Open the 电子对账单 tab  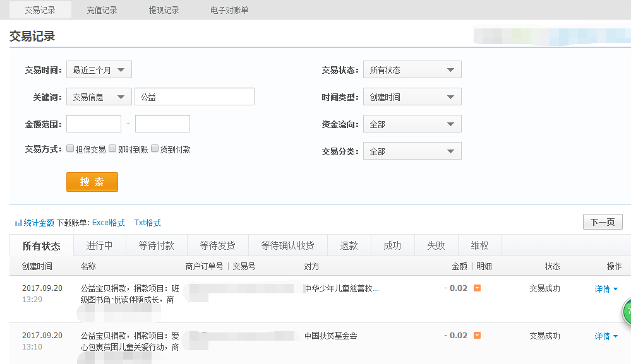coord(229,10)
